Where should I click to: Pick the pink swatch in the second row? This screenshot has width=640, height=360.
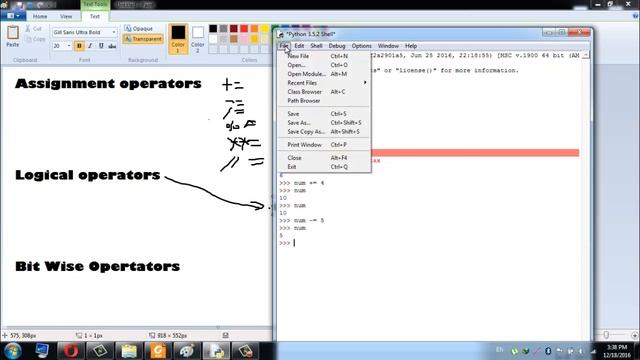[244, 39]
